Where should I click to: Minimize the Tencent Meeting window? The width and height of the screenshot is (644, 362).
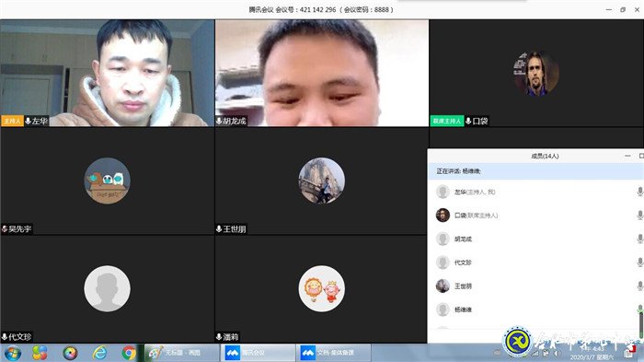[609, 9]
